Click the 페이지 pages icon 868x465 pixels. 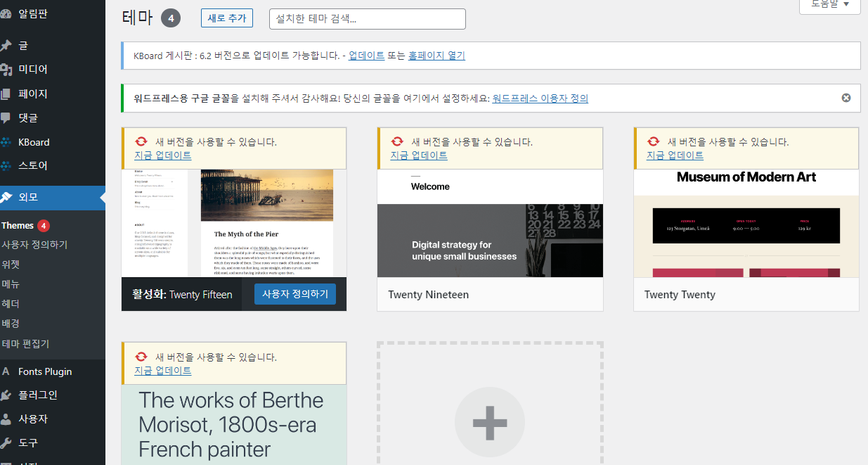[x=6, y=94]
